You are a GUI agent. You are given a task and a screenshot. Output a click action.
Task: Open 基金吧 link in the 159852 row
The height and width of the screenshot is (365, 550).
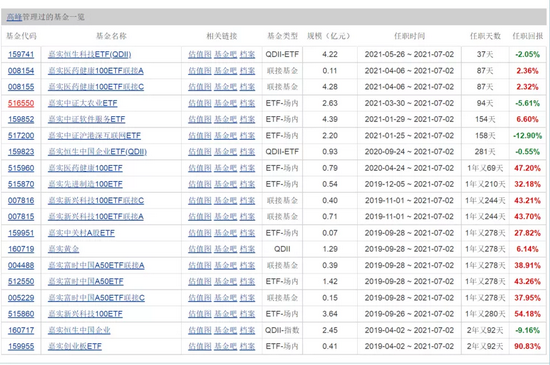226,120
